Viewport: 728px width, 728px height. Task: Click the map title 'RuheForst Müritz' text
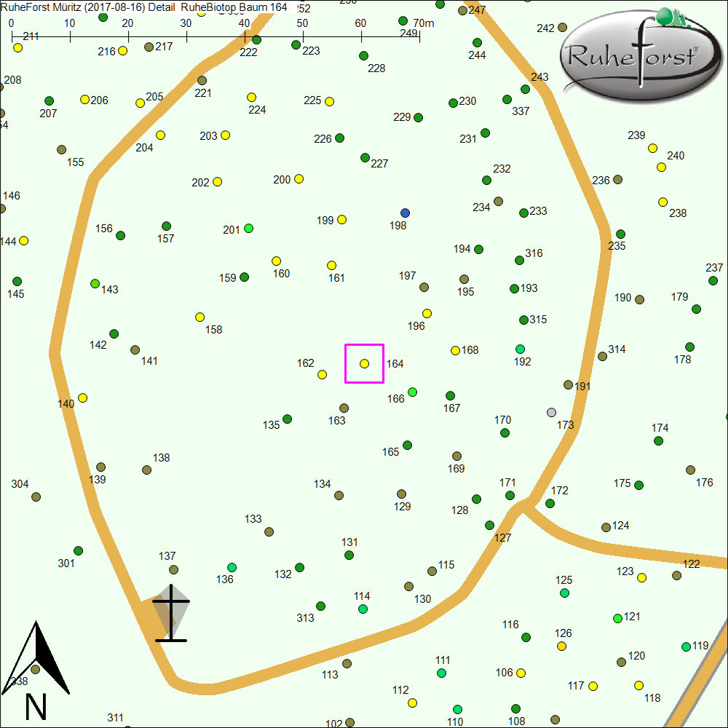pos(42,7)
